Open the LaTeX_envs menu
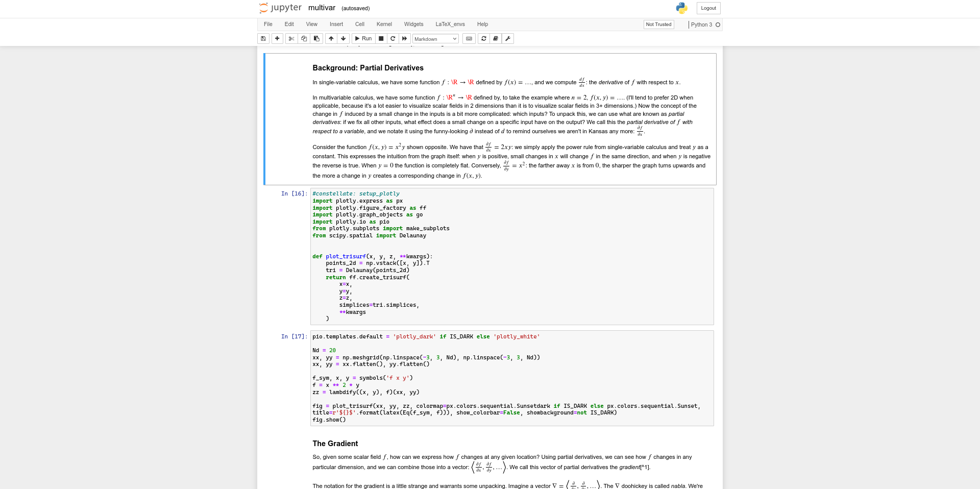Image resolution: width=980 pixels, height=489 pixels. (x=450, y=25)
